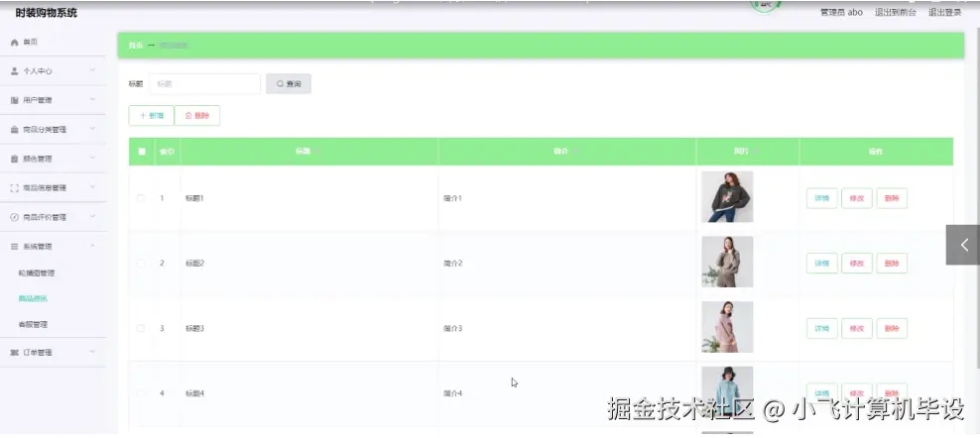The image size is (980, 438).
Task: Expand 商品信息管理 with its chevron
Action: [x=92, y=187]
